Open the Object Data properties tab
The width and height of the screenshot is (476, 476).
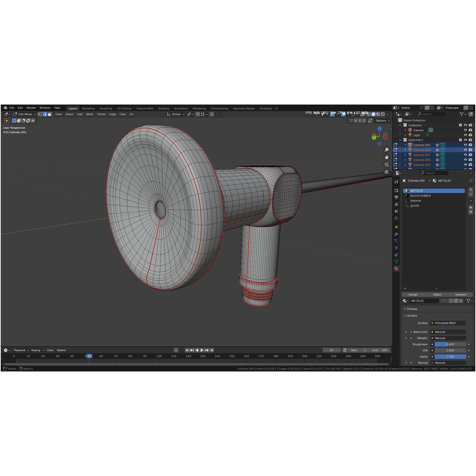397,262
